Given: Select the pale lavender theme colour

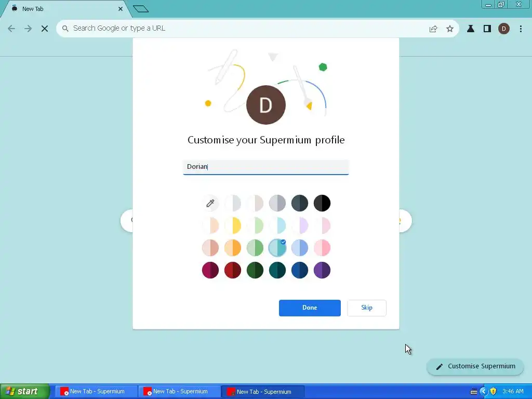Looking at the screenshot, I should (x=300, y=225).
